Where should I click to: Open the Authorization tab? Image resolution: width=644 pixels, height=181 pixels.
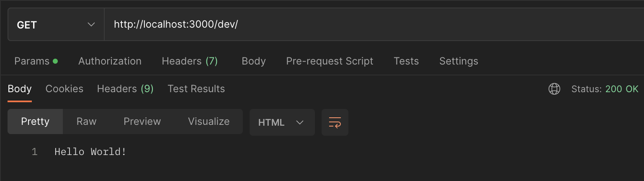[x=110, y=61]
